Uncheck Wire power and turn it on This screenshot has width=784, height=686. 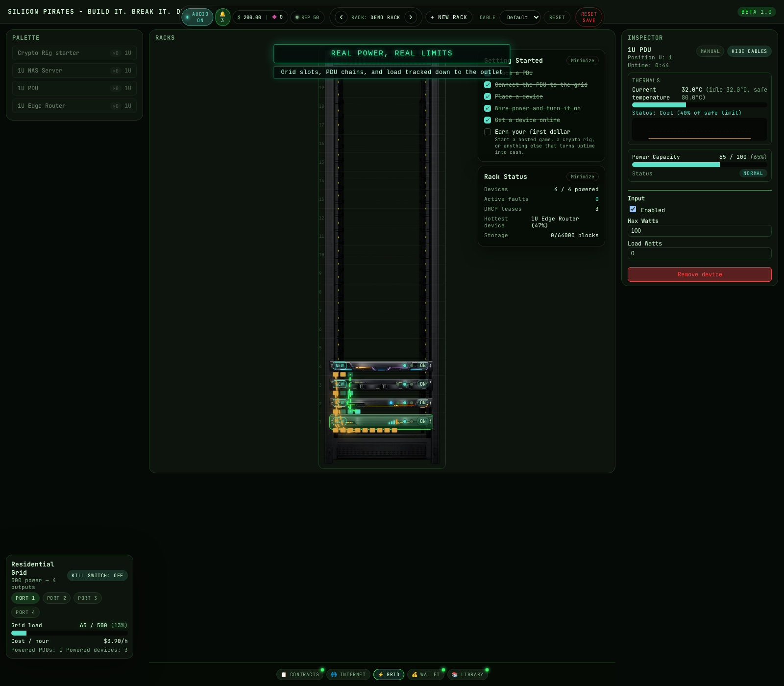(x=488, y=108)
